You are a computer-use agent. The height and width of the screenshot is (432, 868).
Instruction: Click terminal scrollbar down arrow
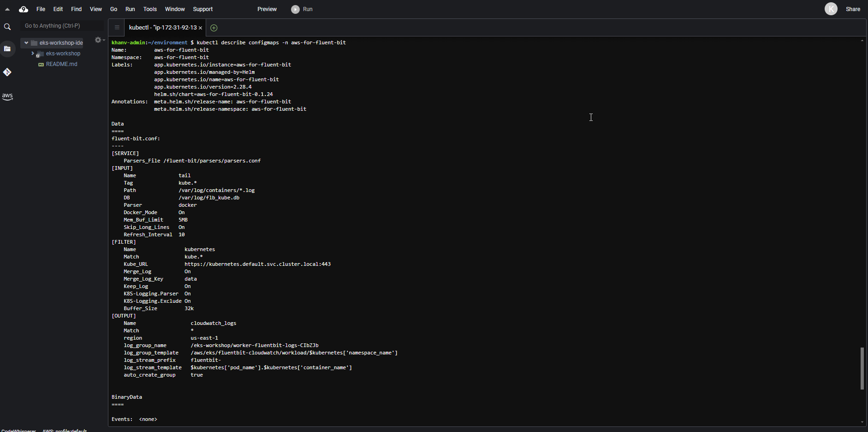click(862, 422)
